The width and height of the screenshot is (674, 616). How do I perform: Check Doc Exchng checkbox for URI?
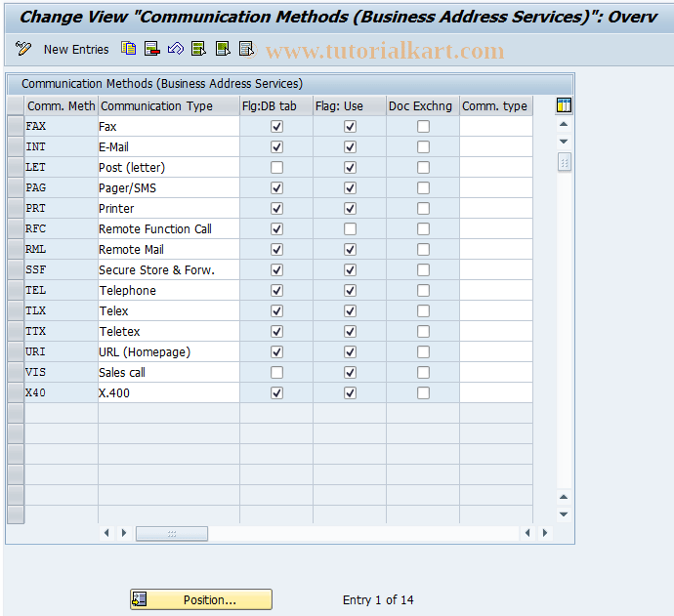click(423, 351)
